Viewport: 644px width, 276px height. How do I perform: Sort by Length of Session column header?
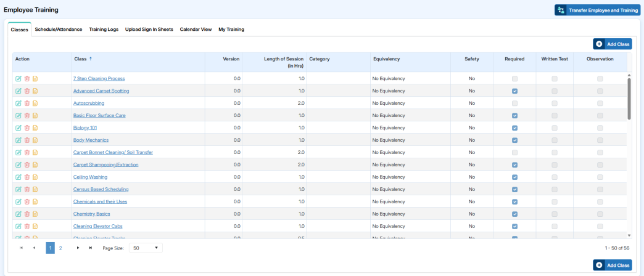click(x=284, y=62)
